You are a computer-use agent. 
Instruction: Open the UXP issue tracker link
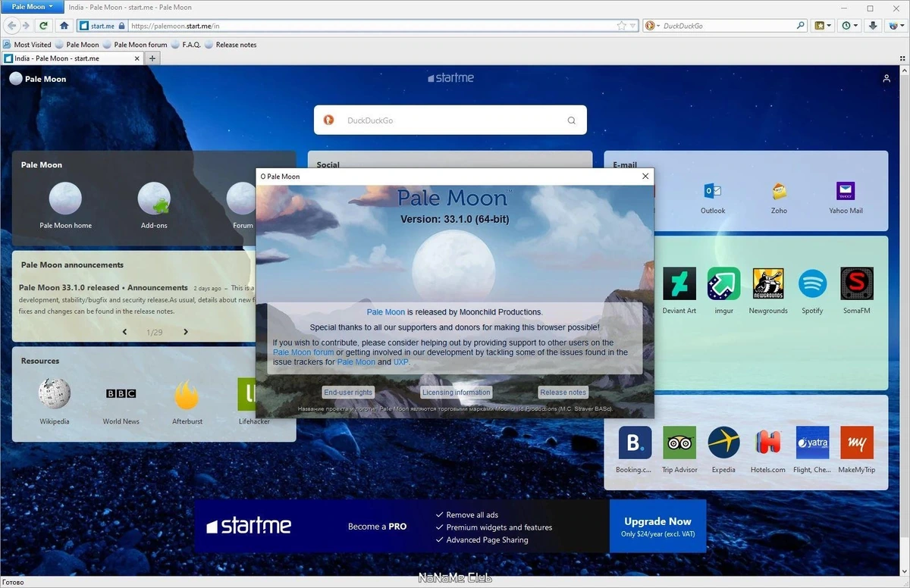click(400, 362)
